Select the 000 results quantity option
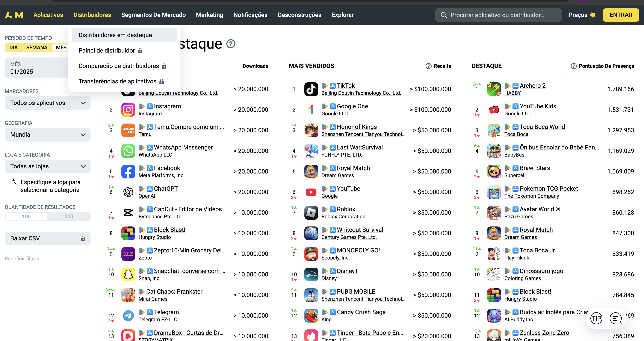The height and width of the screenshot is (341, 644). (x=69, y=216)
